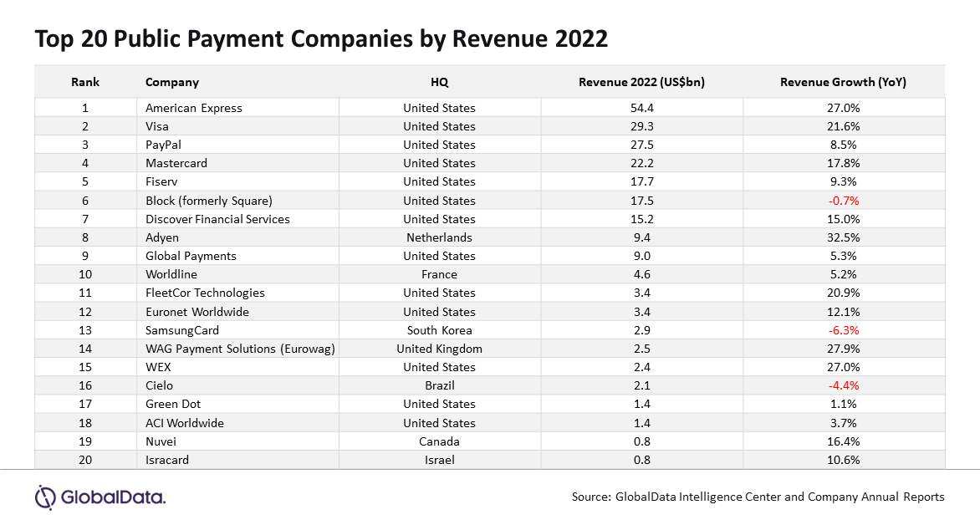The image size is (980, 525).
Task: Click the GlobalData logo icon
Action: tap(45, 497)
